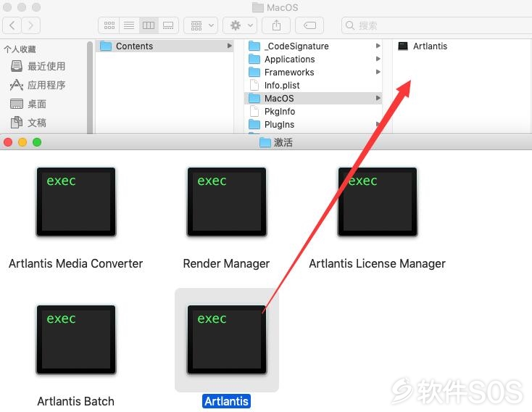Expand the Contents folder arrow
The image size is (532, 412).
[230, 46]
